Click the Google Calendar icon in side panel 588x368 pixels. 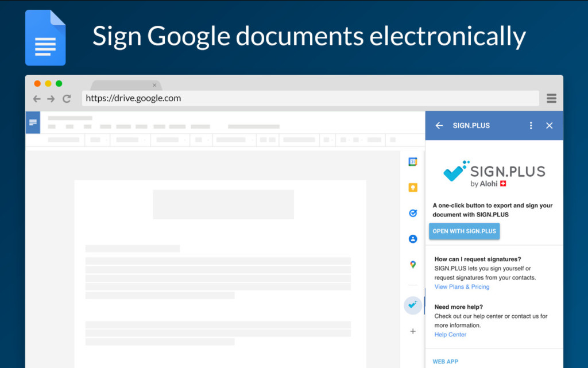tap(412, 162)
